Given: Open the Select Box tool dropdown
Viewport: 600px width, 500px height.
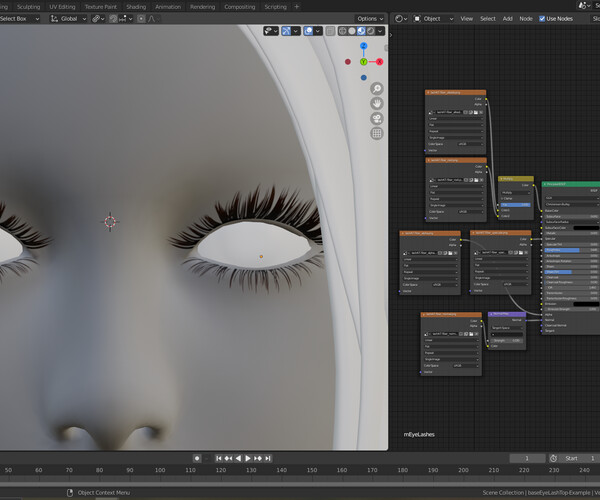Looking at the screenshot, I should tap(20, 19).
